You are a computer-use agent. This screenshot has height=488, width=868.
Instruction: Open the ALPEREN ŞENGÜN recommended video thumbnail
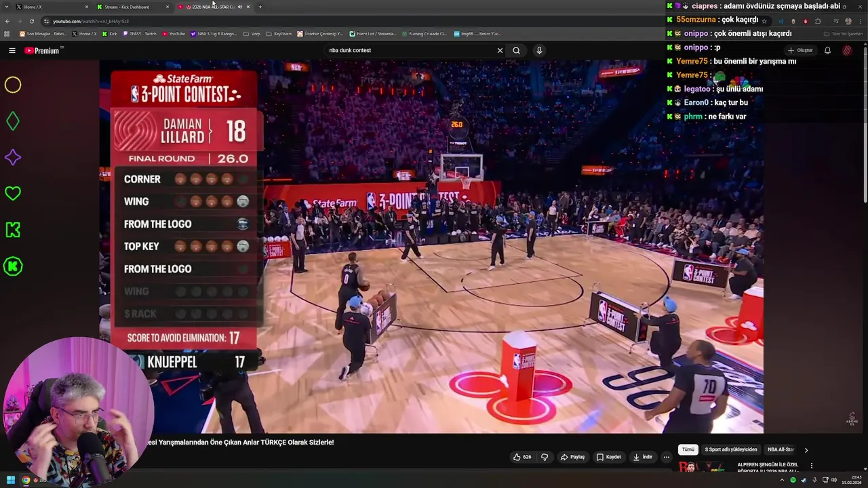pos(705,466)
